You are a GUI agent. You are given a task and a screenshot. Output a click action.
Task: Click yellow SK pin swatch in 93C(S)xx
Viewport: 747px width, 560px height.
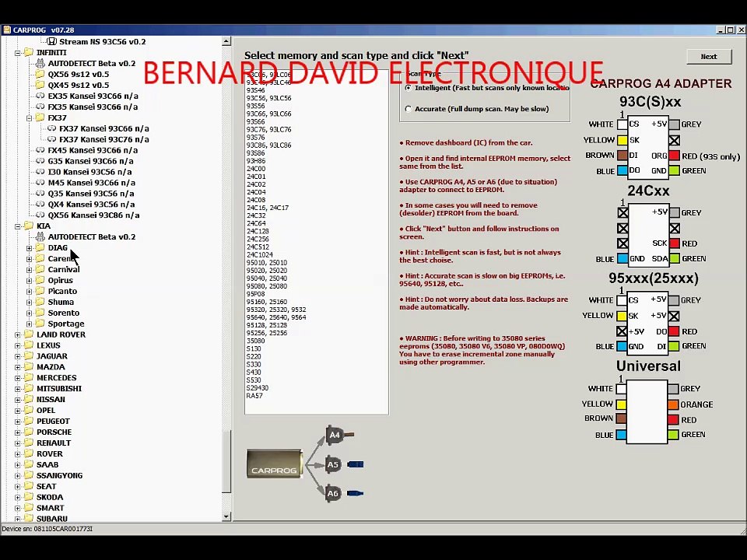[x=622, y=141]
